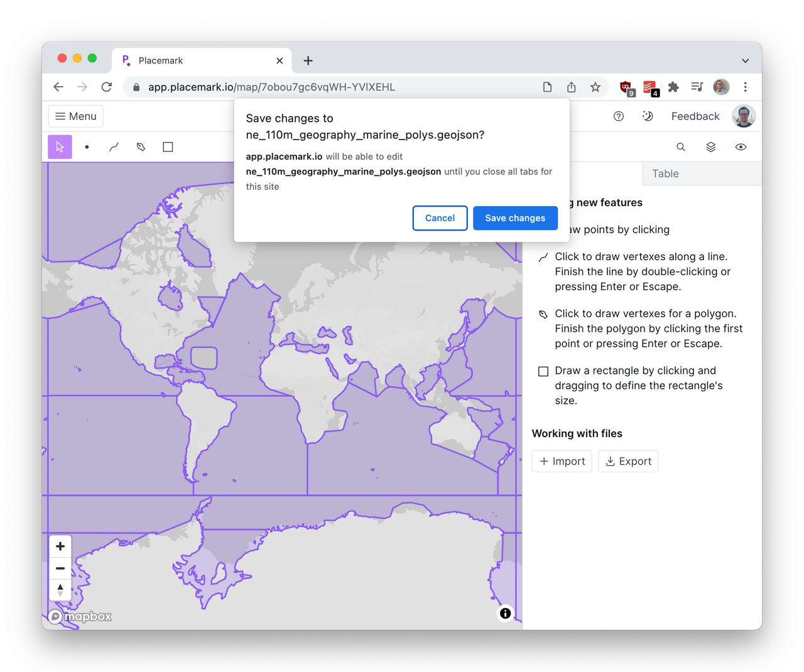Open the Menu in the top-left corner

point(75,116)
